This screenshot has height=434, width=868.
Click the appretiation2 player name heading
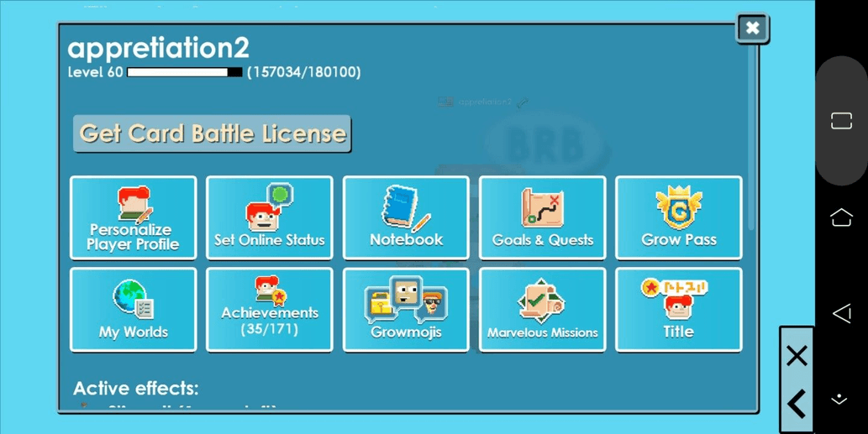(x=158, y=49)
